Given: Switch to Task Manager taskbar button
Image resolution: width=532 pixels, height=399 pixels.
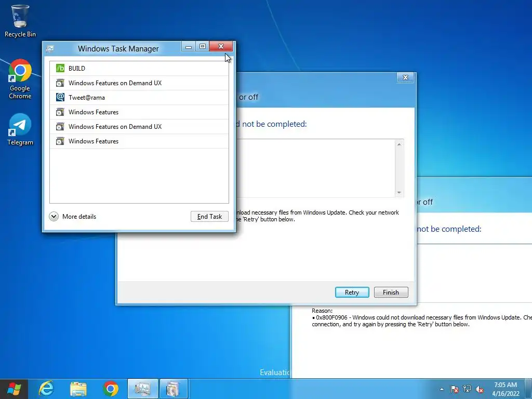Looking at the screenshot, I should click(x=142, y=389).
